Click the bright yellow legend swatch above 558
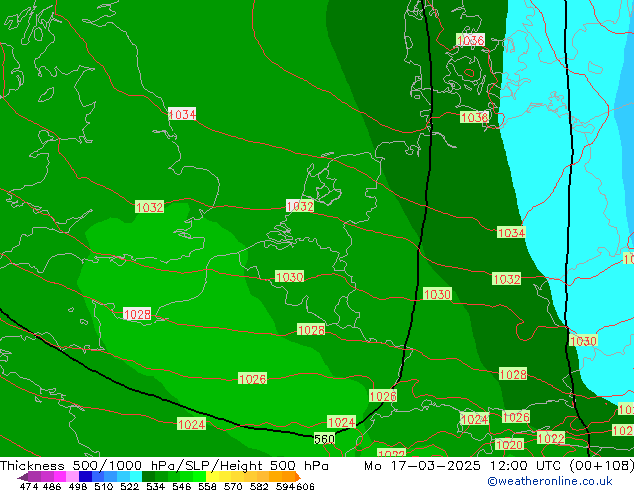The height and width of the screenshot is (490, 634). 212,477
